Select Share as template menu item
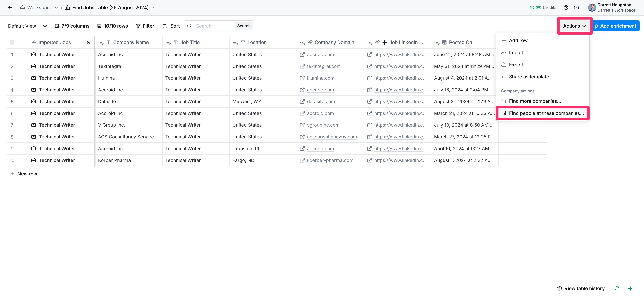 point(531,77)
